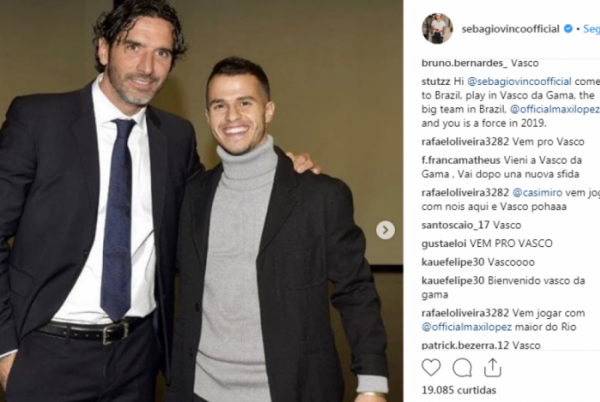Image resolution: width=600 pixels, height=402 pixels.
Task: Open @officialmaxilopez mention in stutzz's comment
Action: (554, 109)
